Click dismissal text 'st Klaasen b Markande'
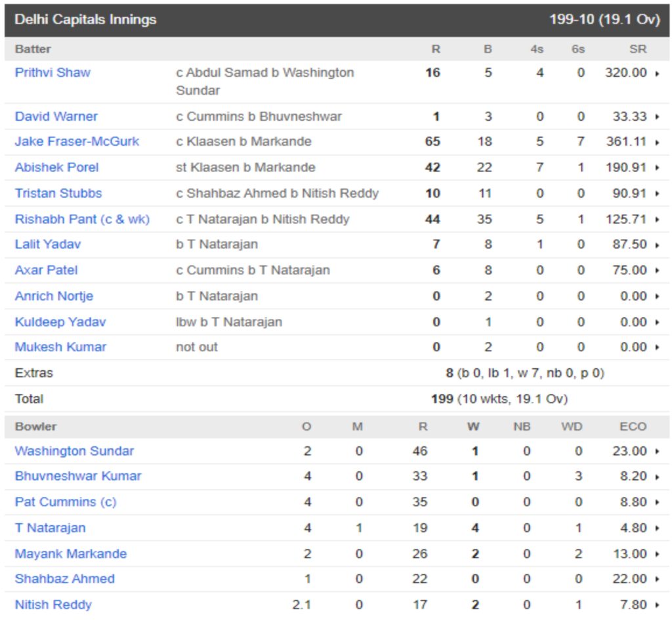The width and height of the screenshot is (672, 623). (245, 167)
